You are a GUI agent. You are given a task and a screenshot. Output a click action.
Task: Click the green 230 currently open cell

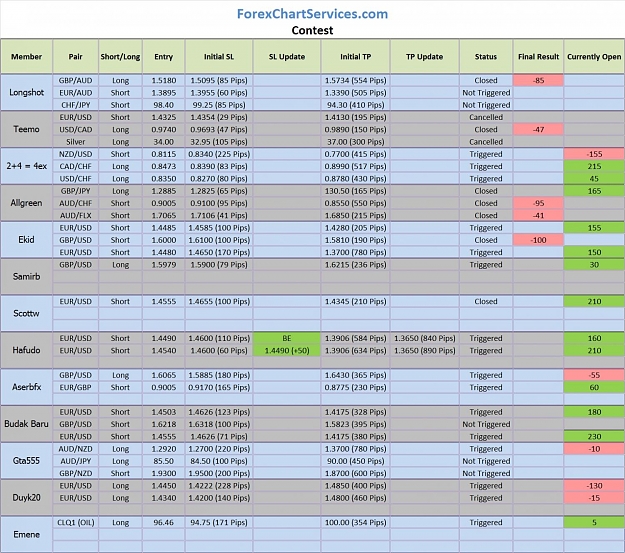594,436
